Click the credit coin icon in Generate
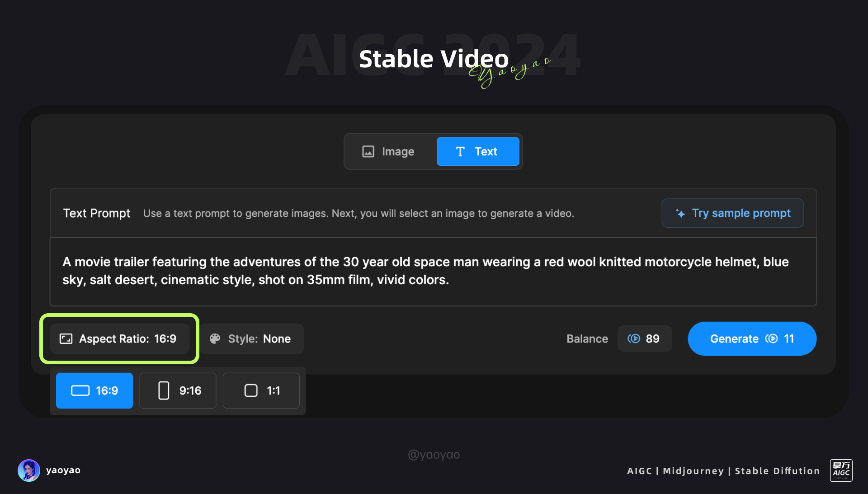 pos(771,339)
